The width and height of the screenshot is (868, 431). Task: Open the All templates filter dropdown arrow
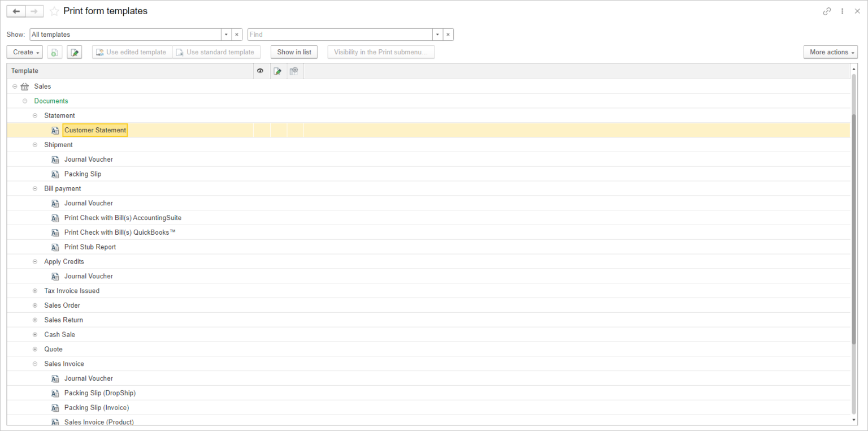click(x=225, y=34)
